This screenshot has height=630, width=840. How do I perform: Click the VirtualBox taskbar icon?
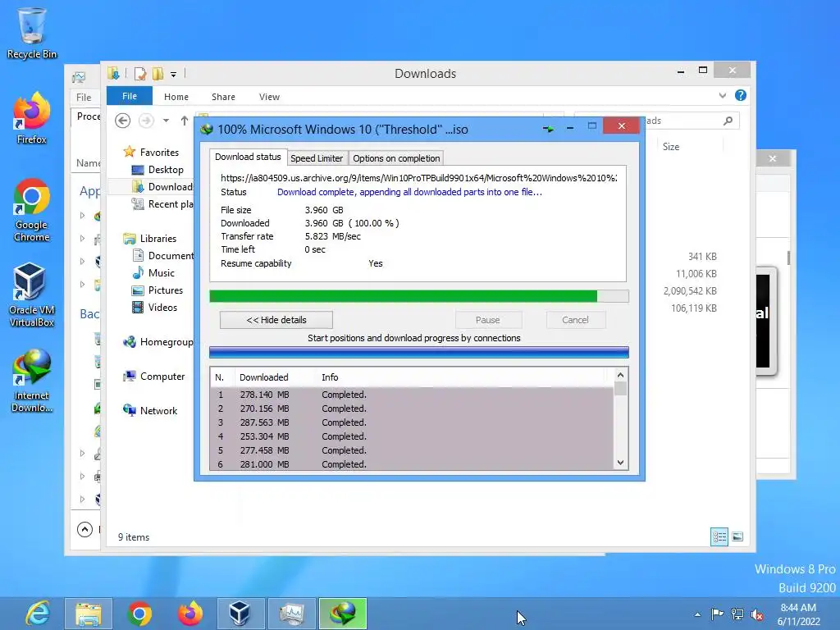[240, 614]
